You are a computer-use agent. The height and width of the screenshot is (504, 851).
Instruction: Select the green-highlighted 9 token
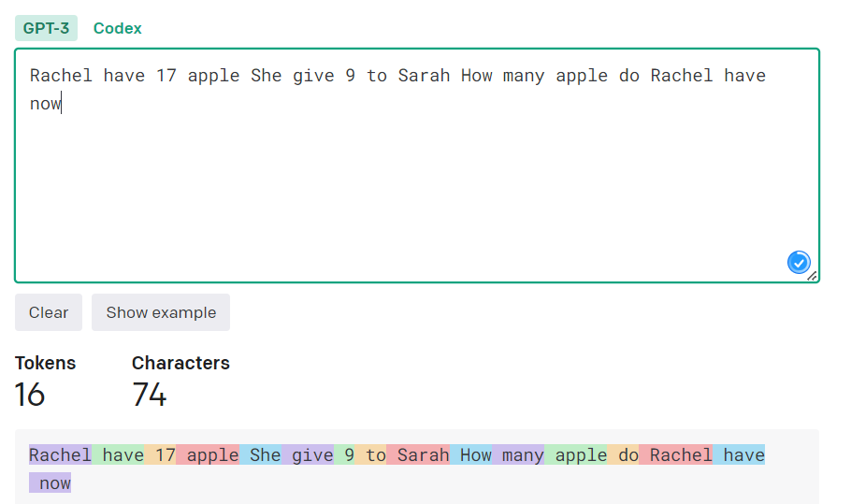click(347, 455)
